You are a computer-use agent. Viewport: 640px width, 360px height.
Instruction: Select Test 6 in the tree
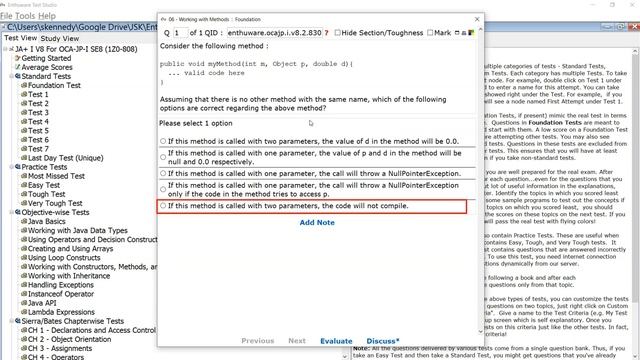point(38,140)
